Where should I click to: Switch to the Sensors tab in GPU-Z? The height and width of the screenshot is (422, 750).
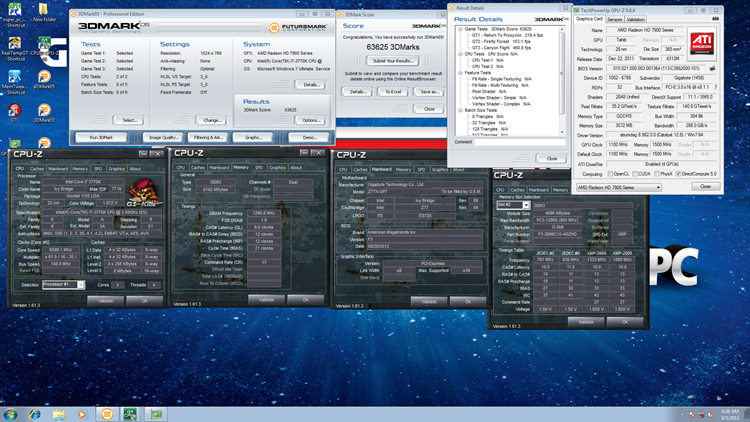(614, 19)
